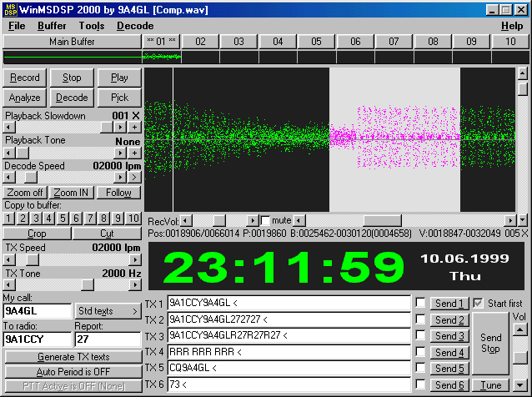532x397 pixels.
Task: Toggle the mute checkbox
Action: pyautogui.click(x=266, y=221)
